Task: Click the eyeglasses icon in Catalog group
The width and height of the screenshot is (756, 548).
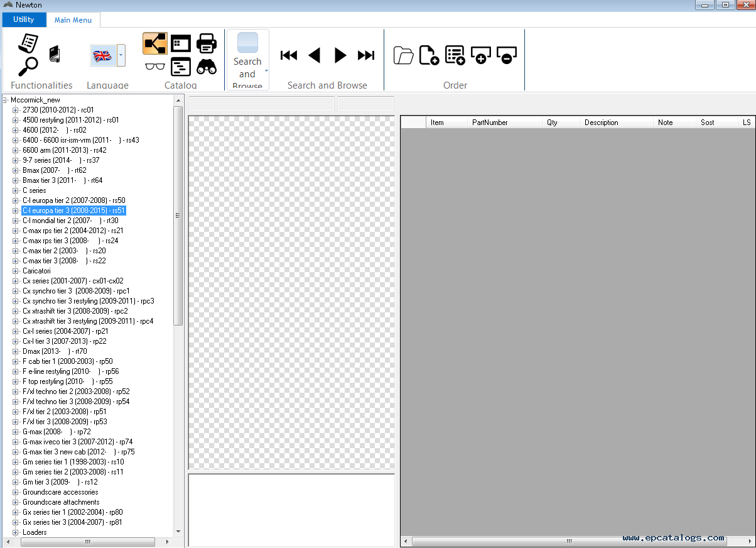Action: (x=154, y=66)
